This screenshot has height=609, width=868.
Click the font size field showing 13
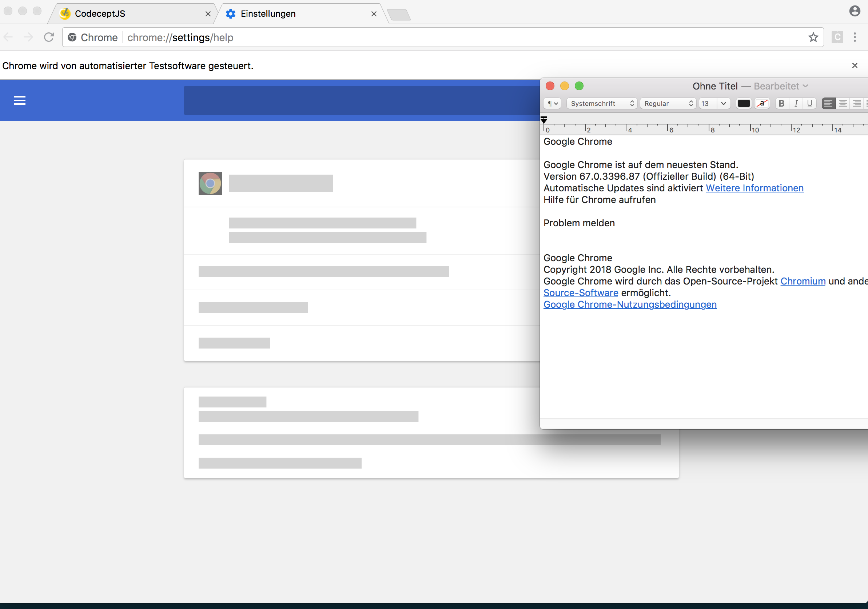tap(708, 103)
